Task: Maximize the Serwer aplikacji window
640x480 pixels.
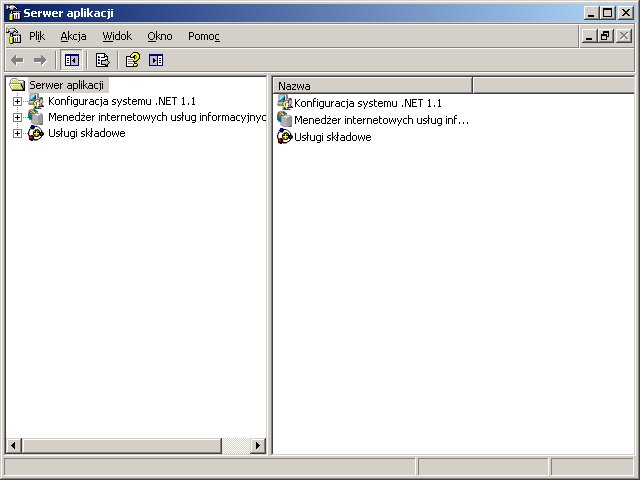Action: pyautogui.click(x=607, y=13)
